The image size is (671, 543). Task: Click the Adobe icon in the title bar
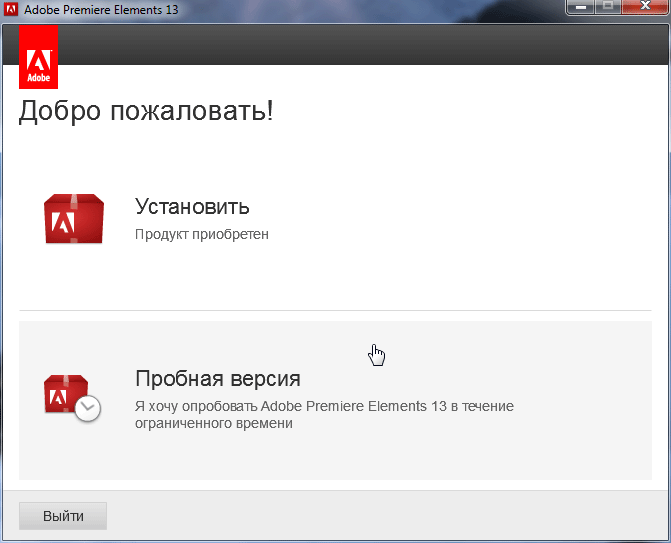coord(11,9)
